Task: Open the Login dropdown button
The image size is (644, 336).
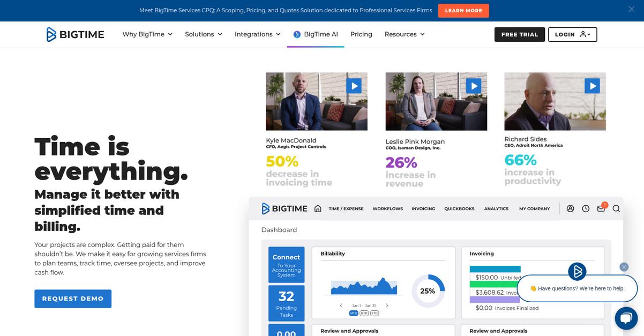Action: (x=572, y=34)
